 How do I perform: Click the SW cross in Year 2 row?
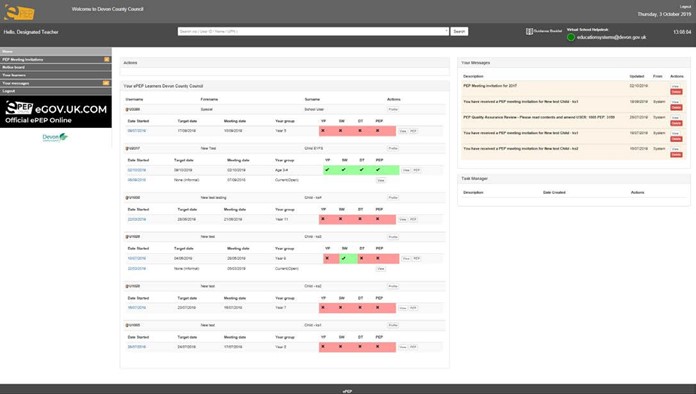point(340,347)
